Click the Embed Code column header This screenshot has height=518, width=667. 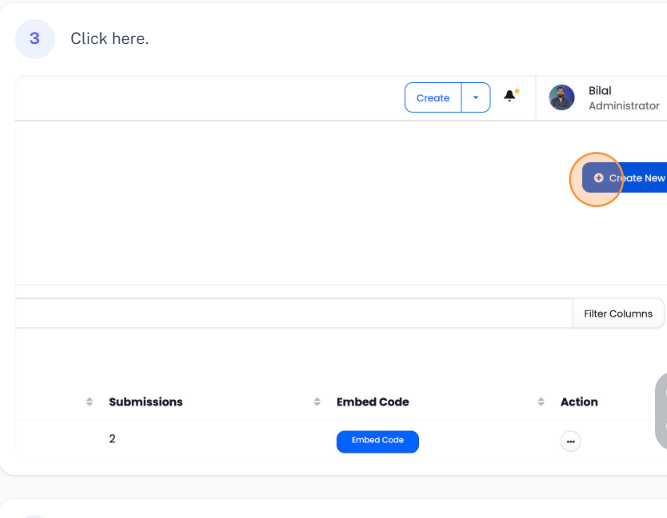pos(373,402)
